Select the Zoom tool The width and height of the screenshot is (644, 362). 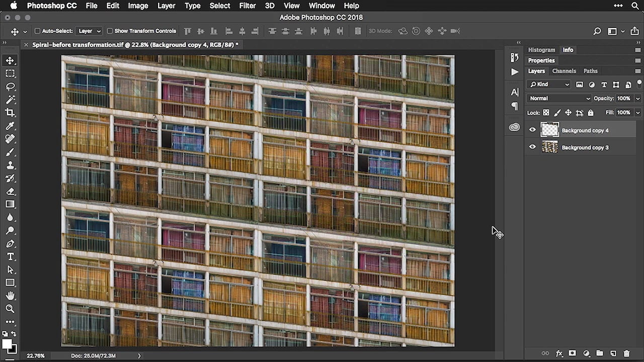pyautogui.click(x=10, y=309)
